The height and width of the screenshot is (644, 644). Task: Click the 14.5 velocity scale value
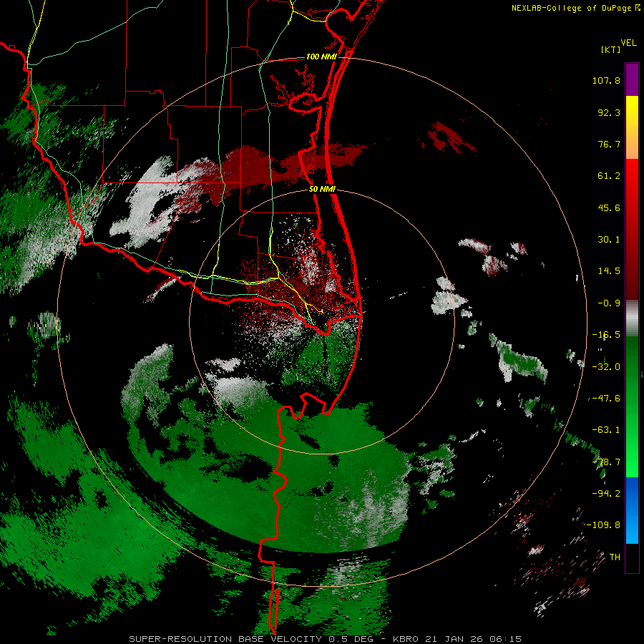[x=609, y=271]
